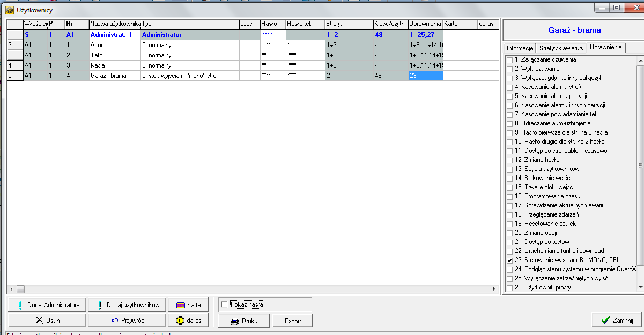Click the Typ column header

[x=190, y=24]
